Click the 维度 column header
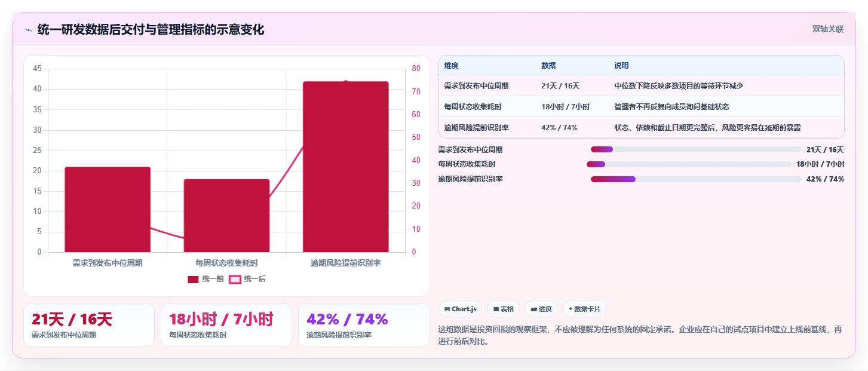Image resolution: width=868 pixels, height=371 pixels. pyautogui.click(x=452, y=66)
